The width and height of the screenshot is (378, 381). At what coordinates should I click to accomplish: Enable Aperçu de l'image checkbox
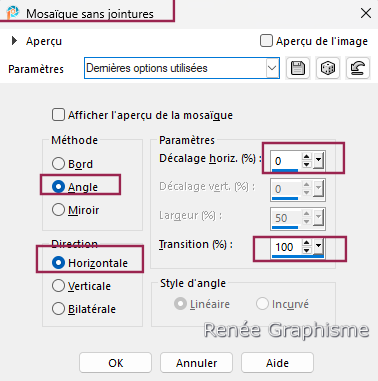pyautogui.click(x=266, y=41)
